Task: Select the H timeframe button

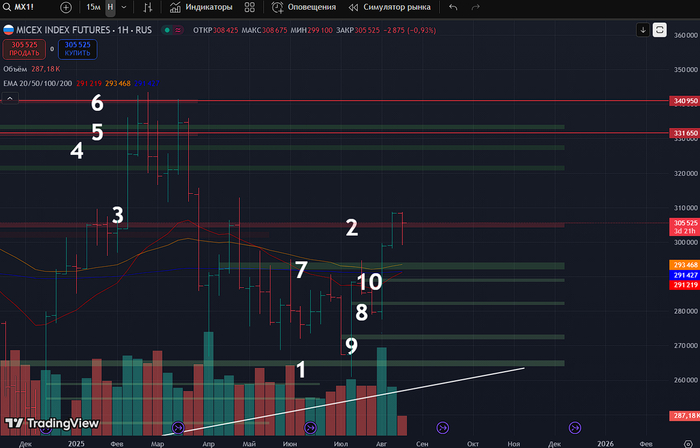Action: (110, 7)
